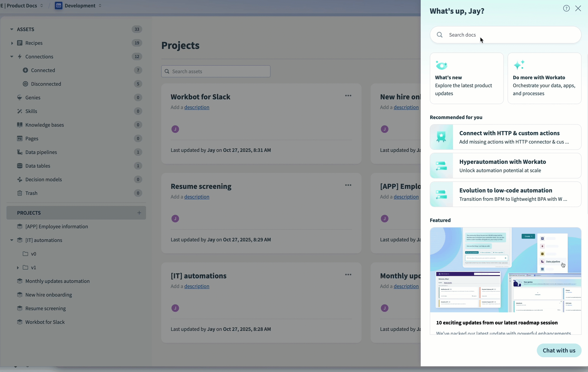
Task: Open three-dot menu on Workbot for Slack card
Action: pos(348,96)
